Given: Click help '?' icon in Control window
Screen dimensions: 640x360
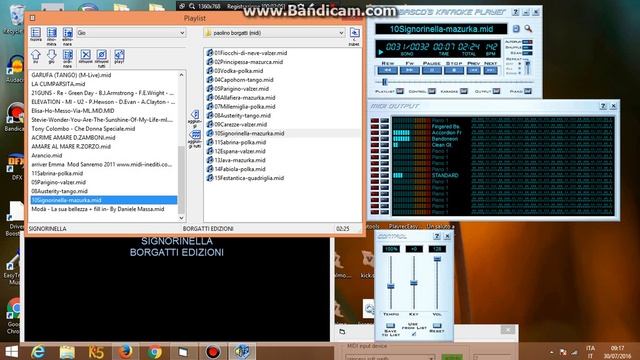Looking at the screenshot, I should (437, 236).
